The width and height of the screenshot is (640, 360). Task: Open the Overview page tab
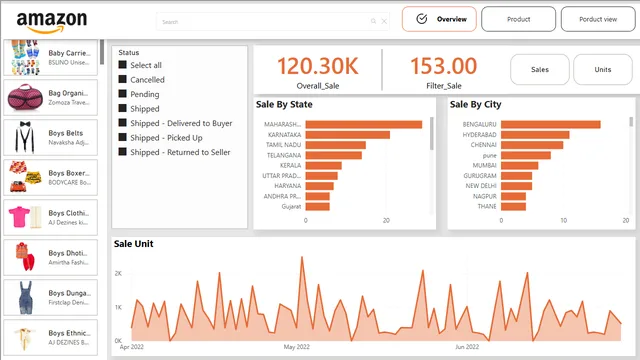[439, 19]
